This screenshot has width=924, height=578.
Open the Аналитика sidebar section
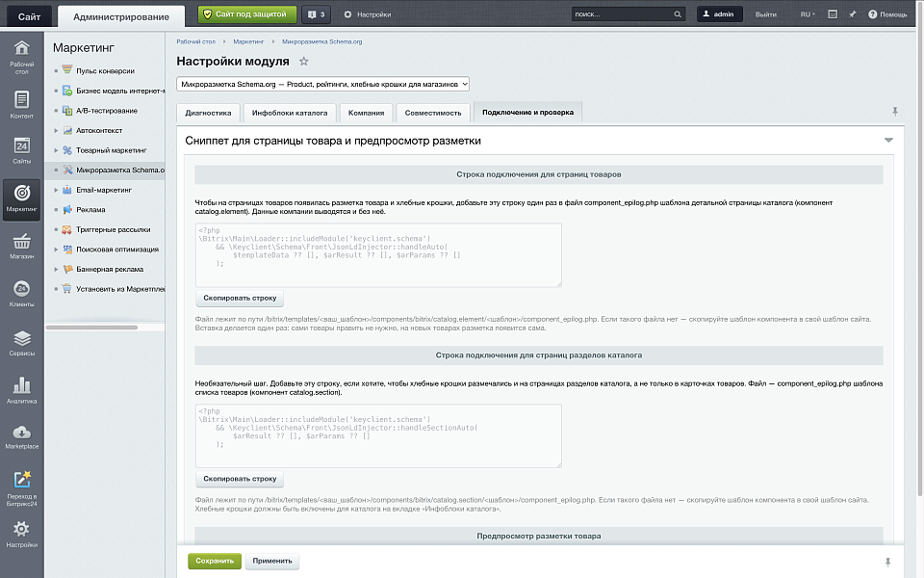point(22,390)
